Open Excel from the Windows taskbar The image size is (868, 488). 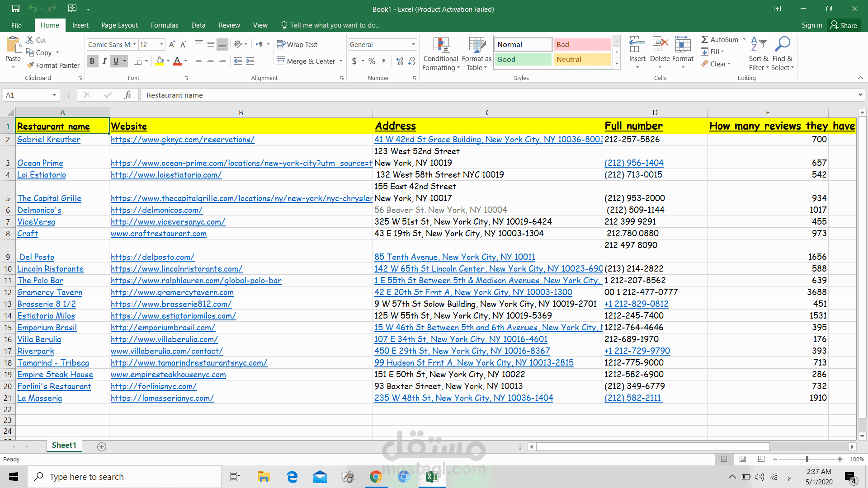pos(432,477)
